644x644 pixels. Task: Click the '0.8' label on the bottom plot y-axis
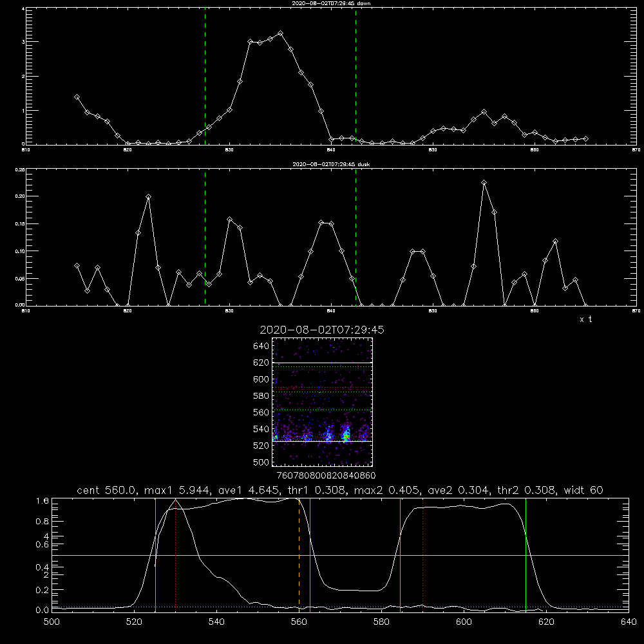click(x=43, y=521)
